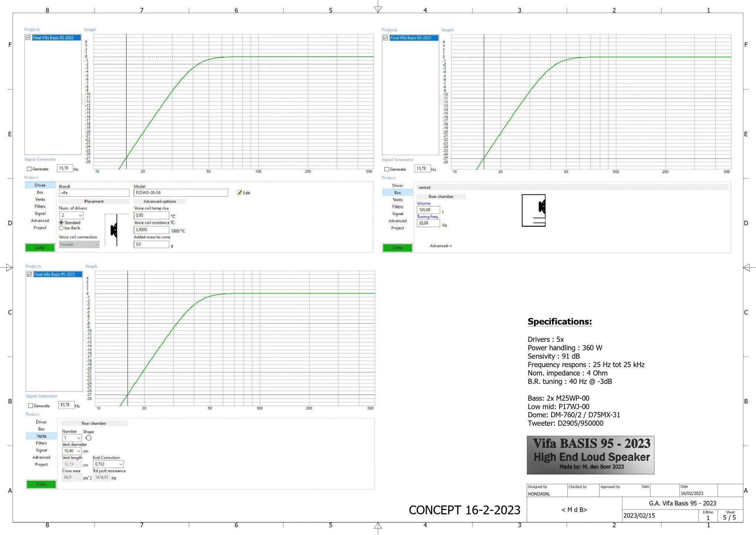
Task: Click the Voice coil resistance TC field 3,9000
Action: click(x=151, y=230)
